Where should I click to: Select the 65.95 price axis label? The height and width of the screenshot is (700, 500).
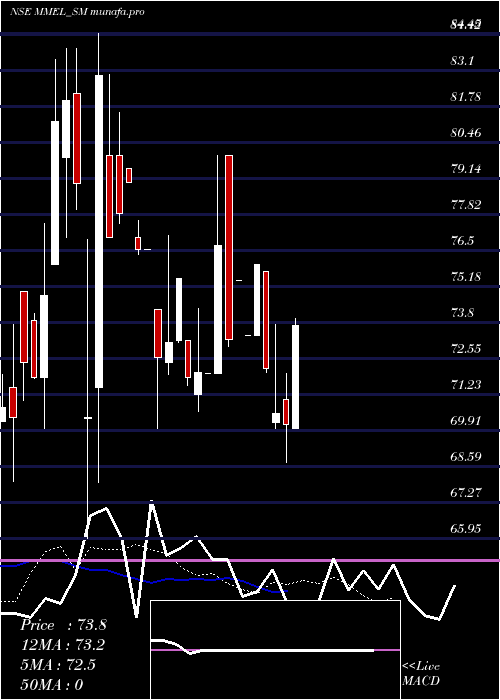click(x=466, y=529)
